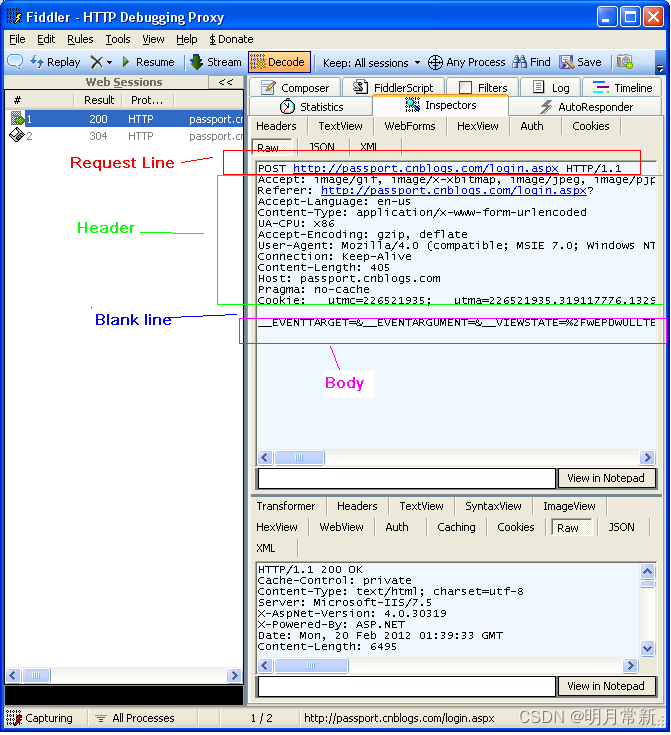Open the Edit menu

[x=46, y=39]
